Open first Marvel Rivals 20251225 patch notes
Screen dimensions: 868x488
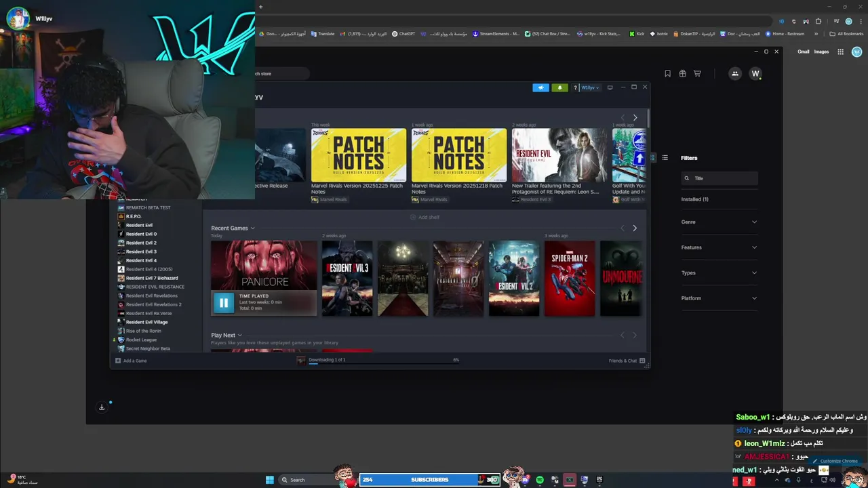coord(359,155)
